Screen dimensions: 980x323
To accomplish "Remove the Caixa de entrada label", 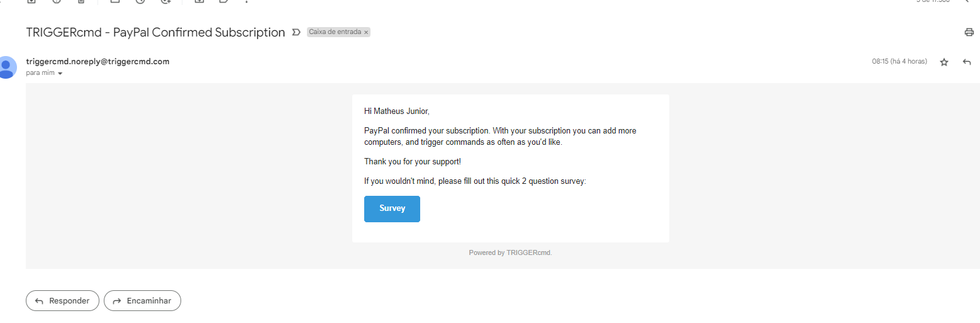I will pyautogui.click(x=366, y=32).
